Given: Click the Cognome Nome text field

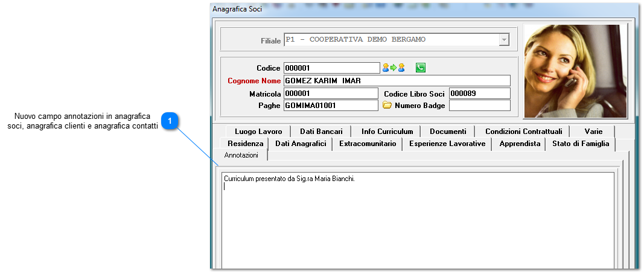Looking at the screenshot, I should click(x=397, y=80).
